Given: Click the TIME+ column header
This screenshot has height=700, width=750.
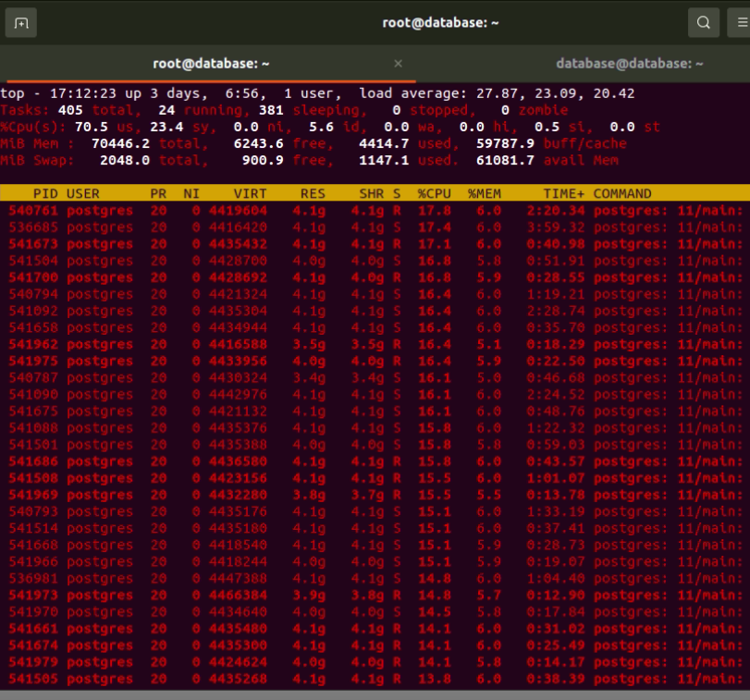Looking at the screenshot, I should [x=563, y=194].
